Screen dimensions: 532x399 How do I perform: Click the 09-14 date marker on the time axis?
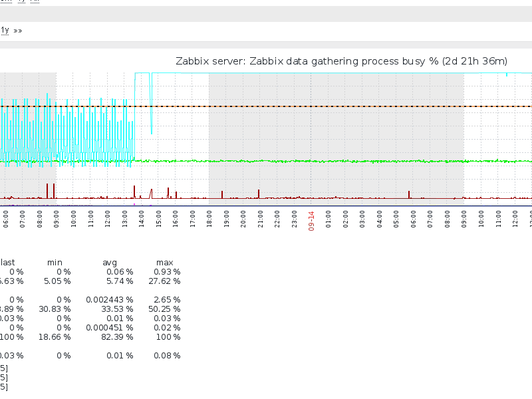(x=311, y=221)
